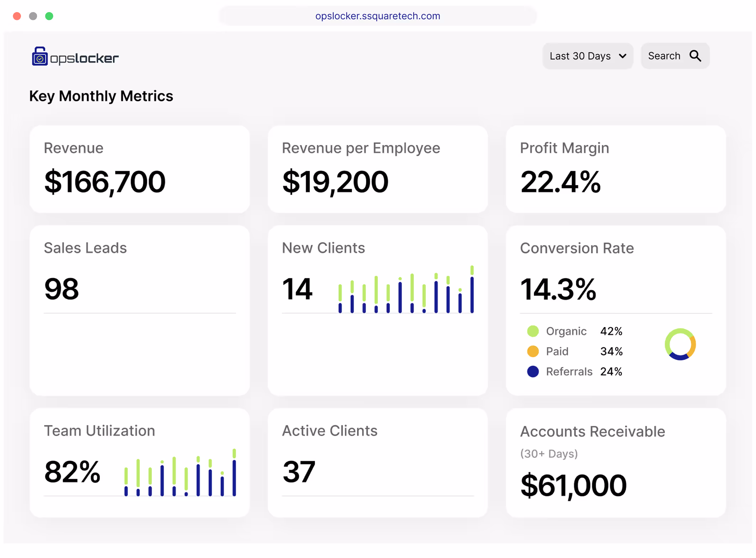The width and height of the screenshot is (756, 558).
Task: Click into the Search field
Action: [664, 56]
